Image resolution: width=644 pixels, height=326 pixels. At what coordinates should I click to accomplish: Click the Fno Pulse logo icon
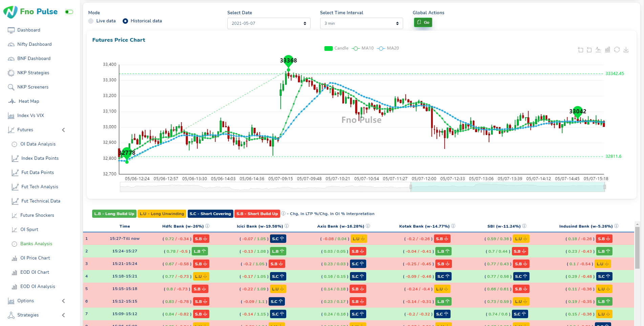[11, 12]
